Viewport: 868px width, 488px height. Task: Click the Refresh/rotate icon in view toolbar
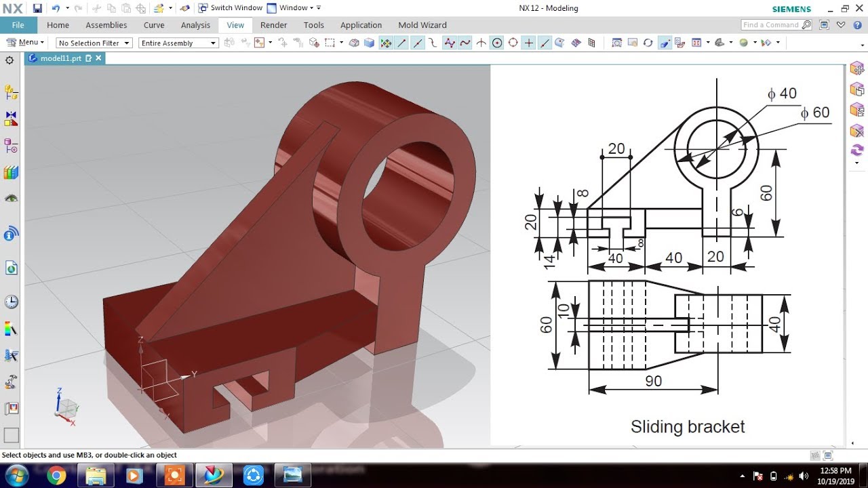pyautogui.click(x=648, y=43)
